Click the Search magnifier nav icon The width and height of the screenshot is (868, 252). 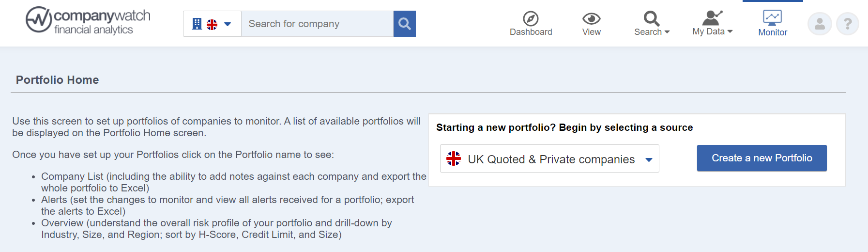(651, 18)
